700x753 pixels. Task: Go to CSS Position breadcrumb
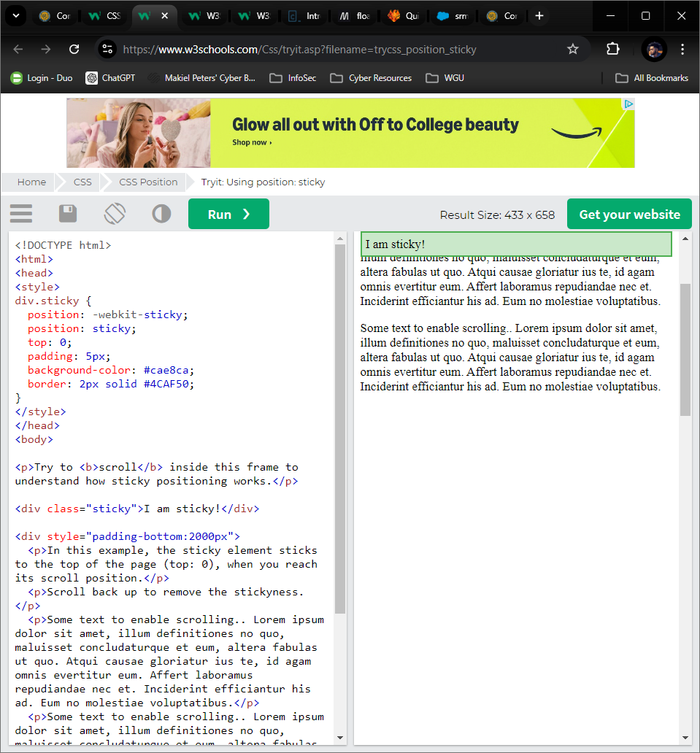[148, 182]
